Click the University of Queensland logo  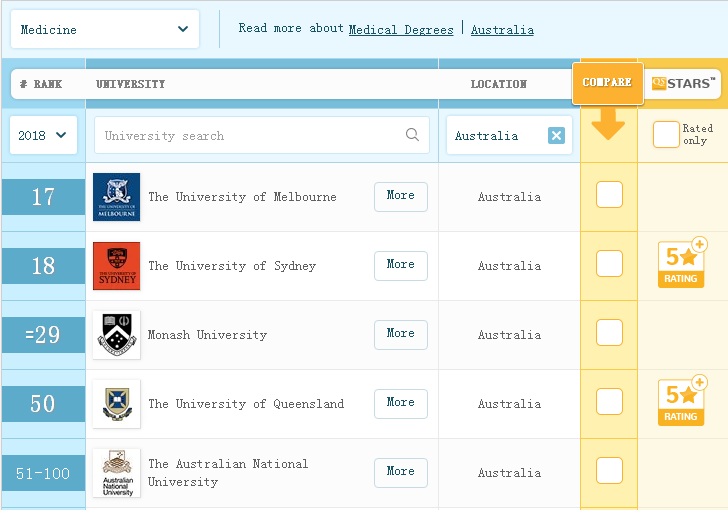(116, 404)
